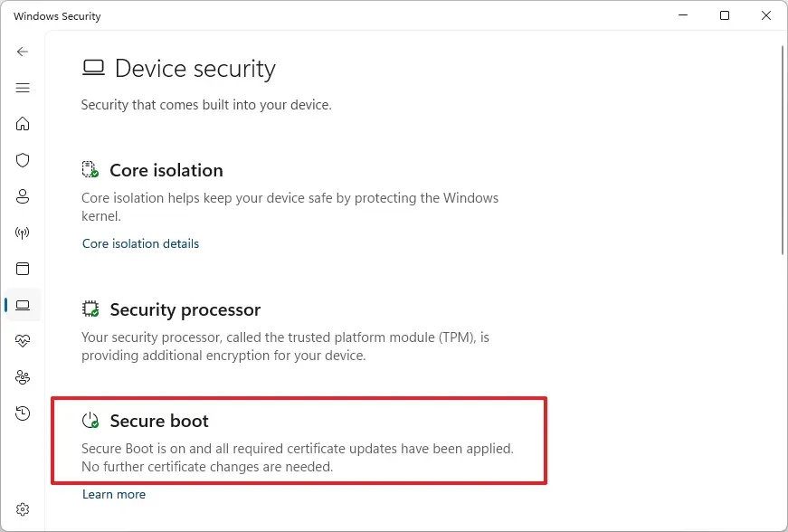Click Core isolation details link
Viewport: 788px width, 532px height.
pos(141,243)
